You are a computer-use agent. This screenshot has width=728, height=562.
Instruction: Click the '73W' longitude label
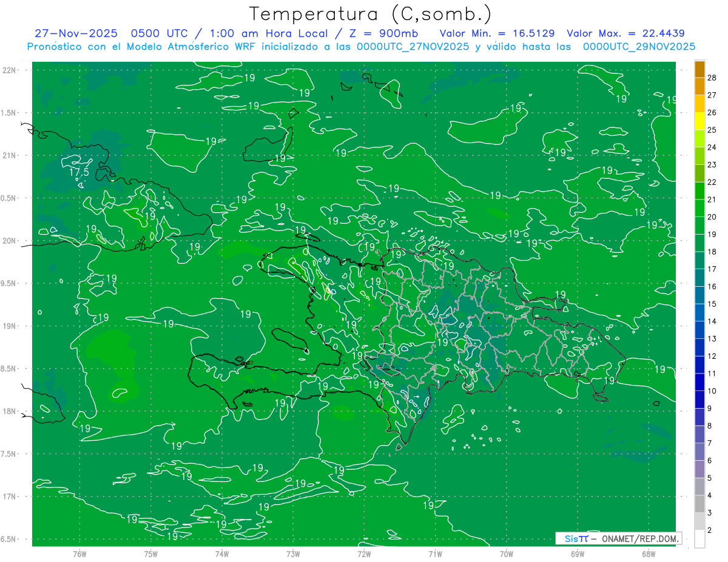[293, 554]
